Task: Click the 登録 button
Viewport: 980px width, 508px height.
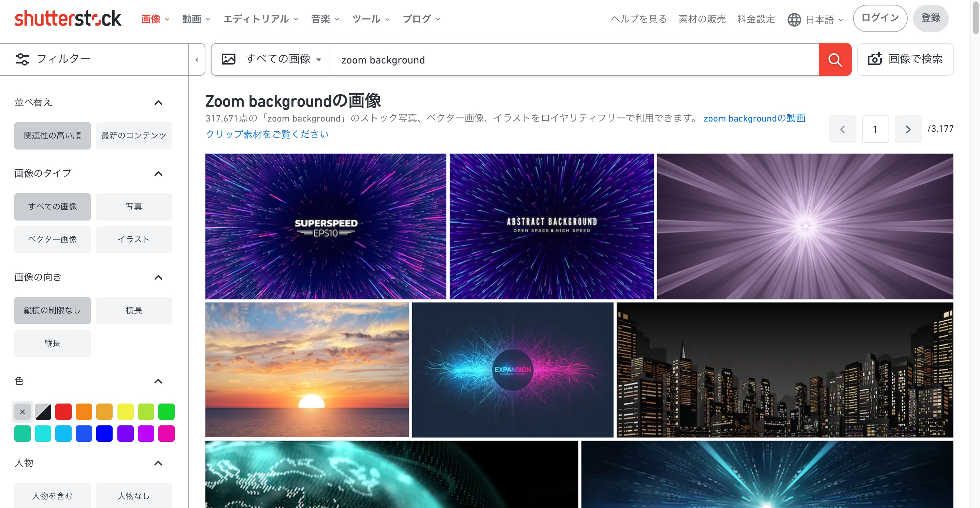Action: point(931,18)
